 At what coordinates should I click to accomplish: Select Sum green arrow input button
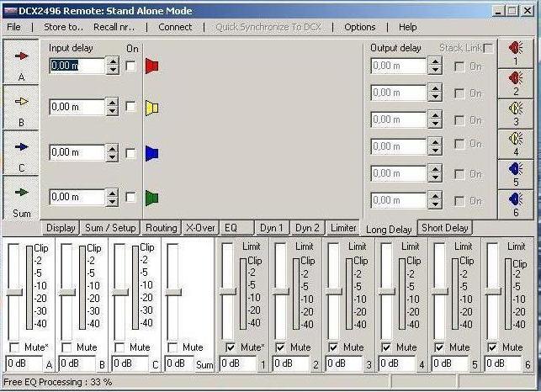[x=21, y=198]
